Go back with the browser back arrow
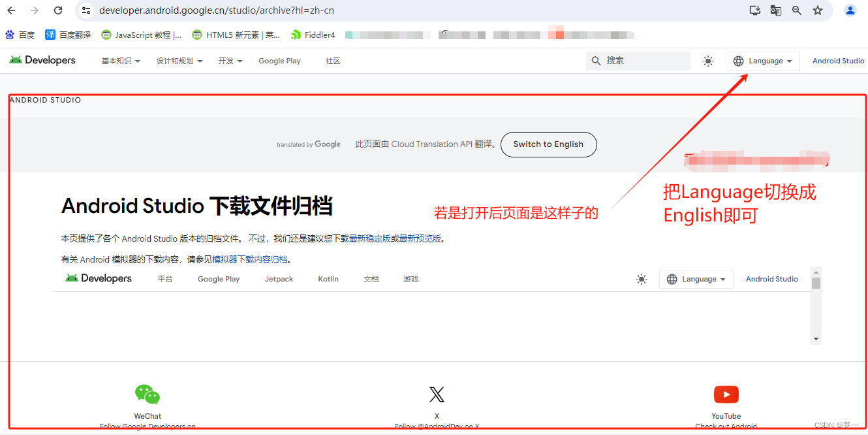Viewport: 868px width, 435px height. tap(11, 10)
